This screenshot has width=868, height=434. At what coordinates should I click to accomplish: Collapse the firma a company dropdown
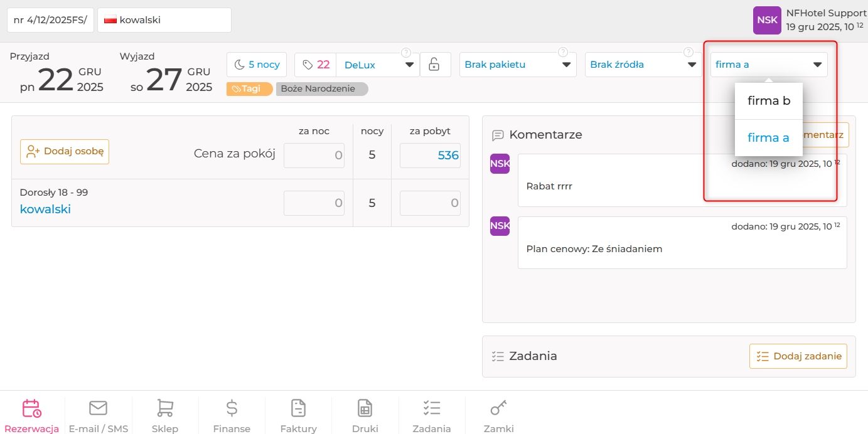click(x=769, y=65)
